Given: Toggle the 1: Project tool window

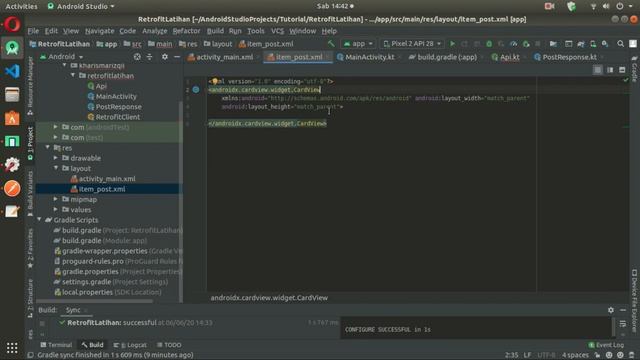Looking at the screenshot, I should coord(30,143).
